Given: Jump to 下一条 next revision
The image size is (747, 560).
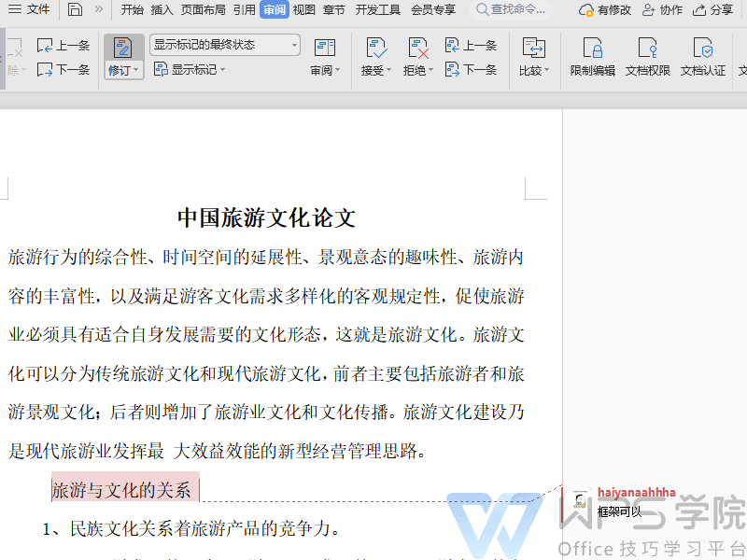Looking at the screenshot, I should (x=472, y=70).
